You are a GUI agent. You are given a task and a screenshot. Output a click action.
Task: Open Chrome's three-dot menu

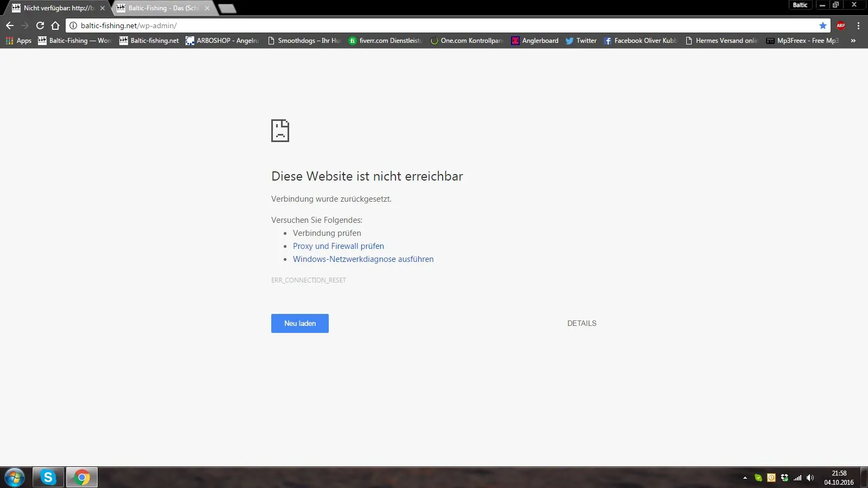[x=858, y=25]
